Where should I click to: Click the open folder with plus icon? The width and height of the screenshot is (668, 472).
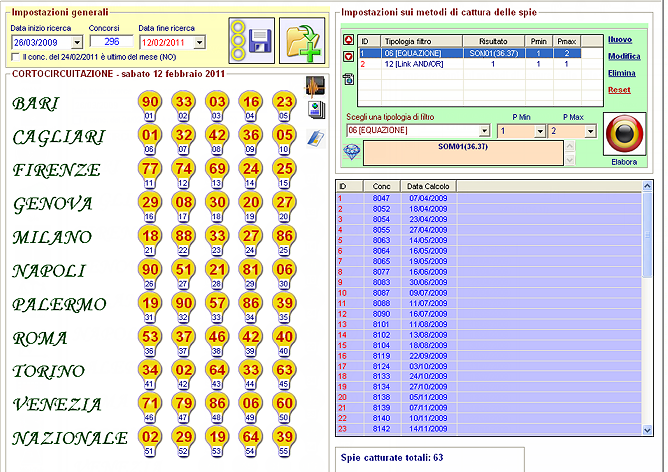click(x=302, y=41)
